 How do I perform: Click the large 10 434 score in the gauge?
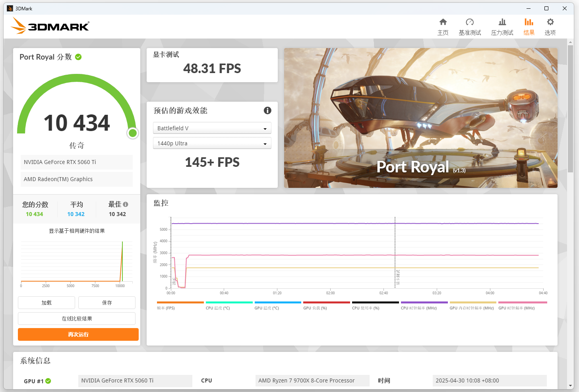[77, 123]
